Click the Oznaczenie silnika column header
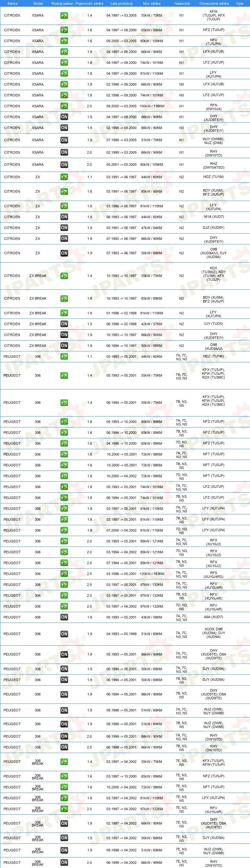Viewport: 250px width, 868px height. [x=214, y=4]
